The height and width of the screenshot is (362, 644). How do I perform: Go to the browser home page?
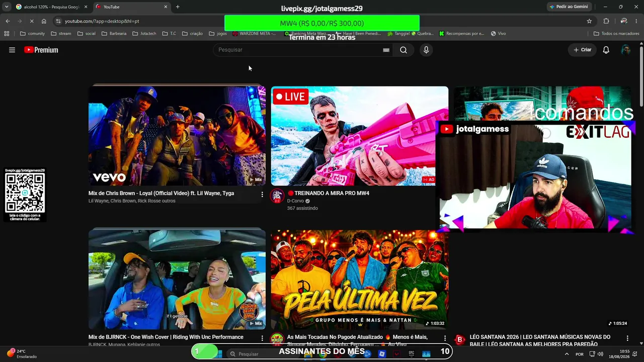tap(44, 21)
